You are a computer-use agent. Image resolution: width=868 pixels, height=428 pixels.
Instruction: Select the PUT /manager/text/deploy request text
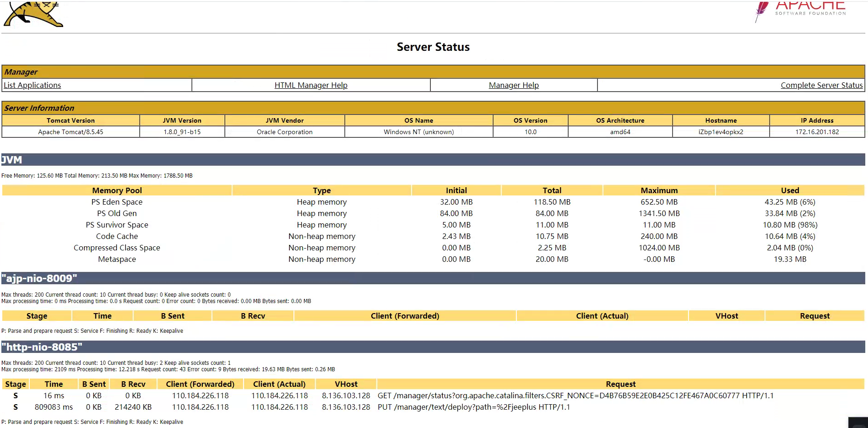click(x=474, y=407)
